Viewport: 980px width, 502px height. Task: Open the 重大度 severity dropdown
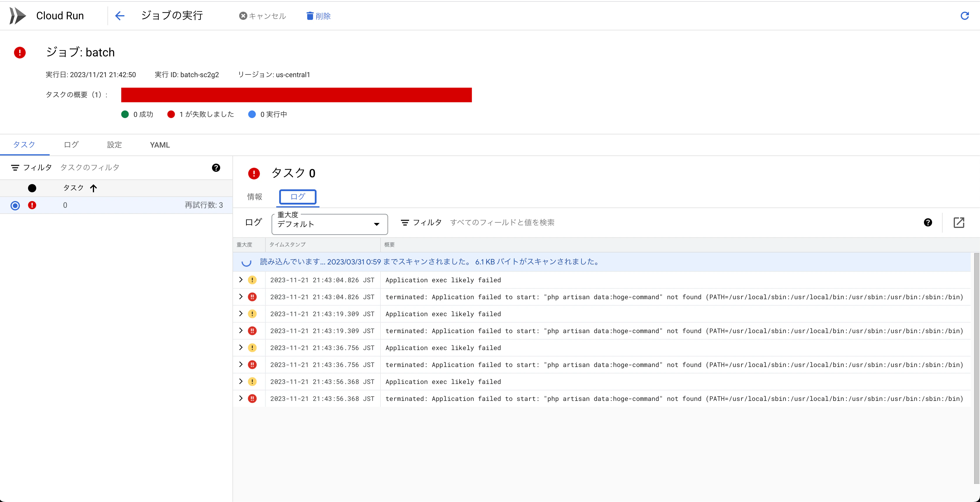[329, 224]
